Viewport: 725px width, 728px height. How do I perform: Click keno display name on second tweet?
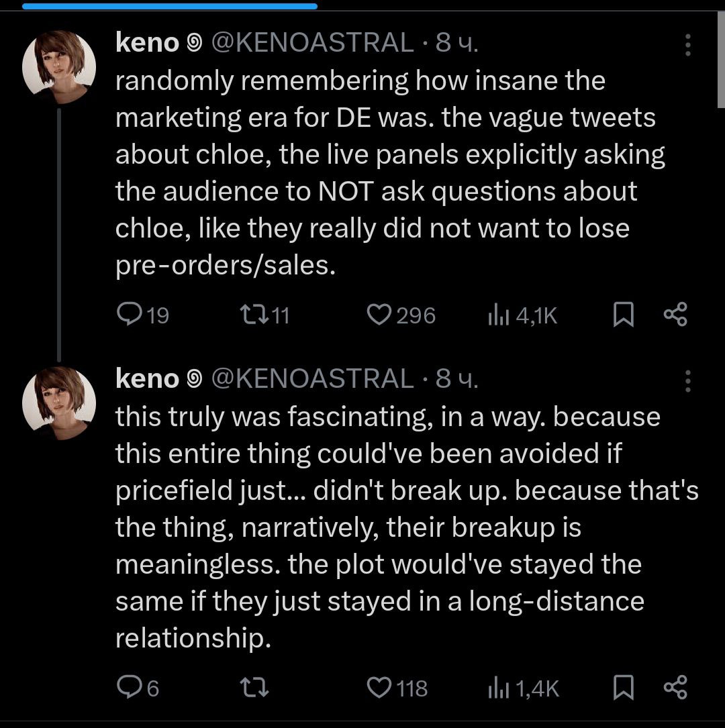(147, 378)
